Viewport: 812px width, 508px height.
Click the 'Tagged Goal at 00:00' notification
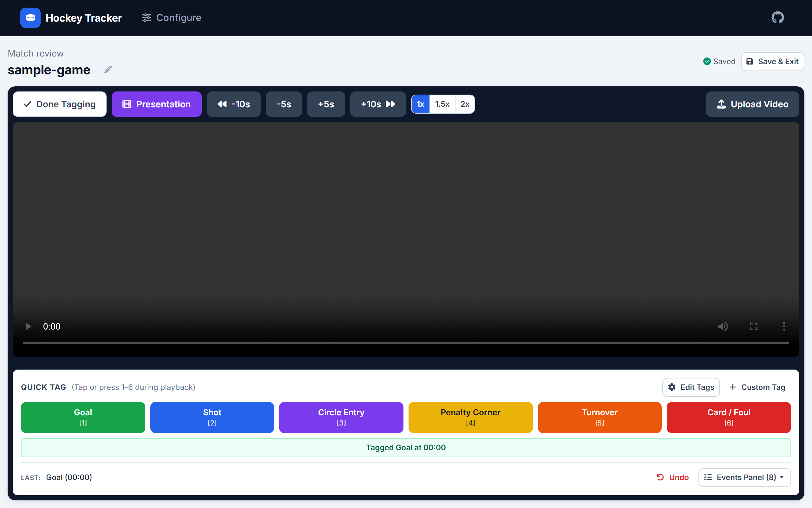click(x=406, y=448)
